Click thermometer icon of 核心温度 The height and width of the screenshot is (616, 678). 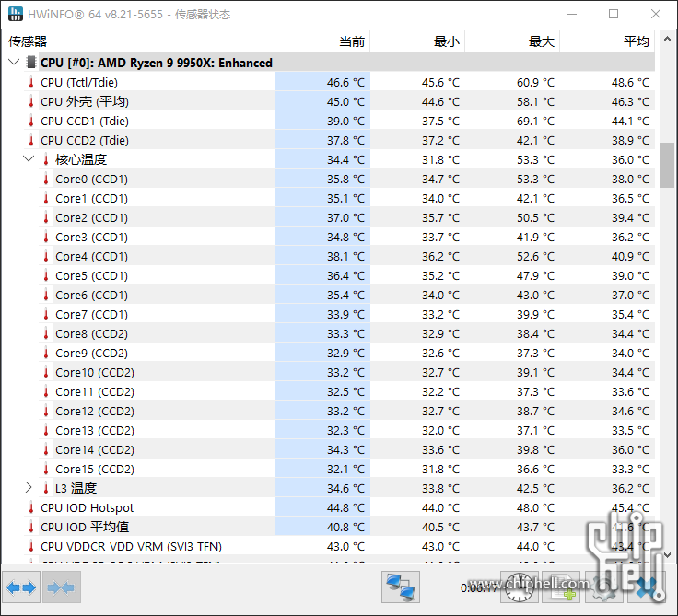pos(46,159)
